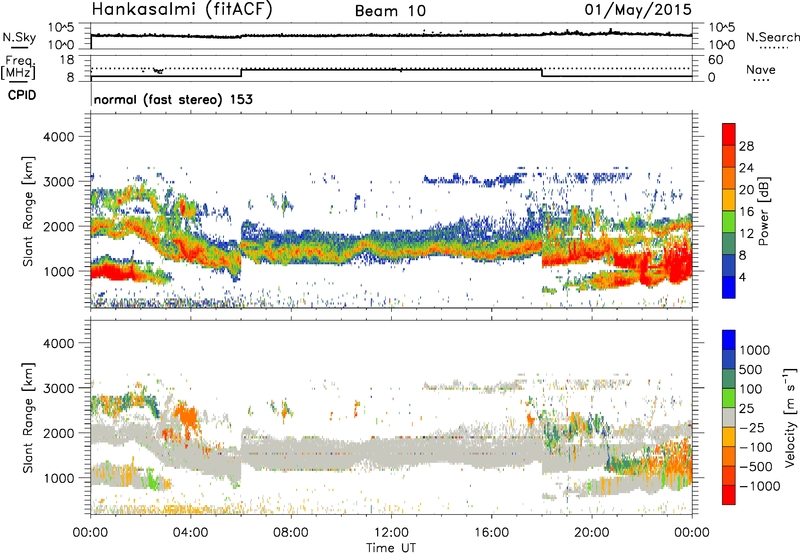Click the 4000 tick on power panel axis

click(x=58, y=137)
